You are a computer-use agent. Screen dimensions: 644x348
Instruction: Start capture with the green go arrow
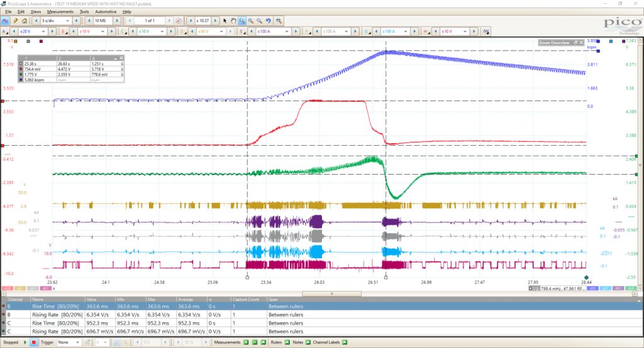point(25,342)
